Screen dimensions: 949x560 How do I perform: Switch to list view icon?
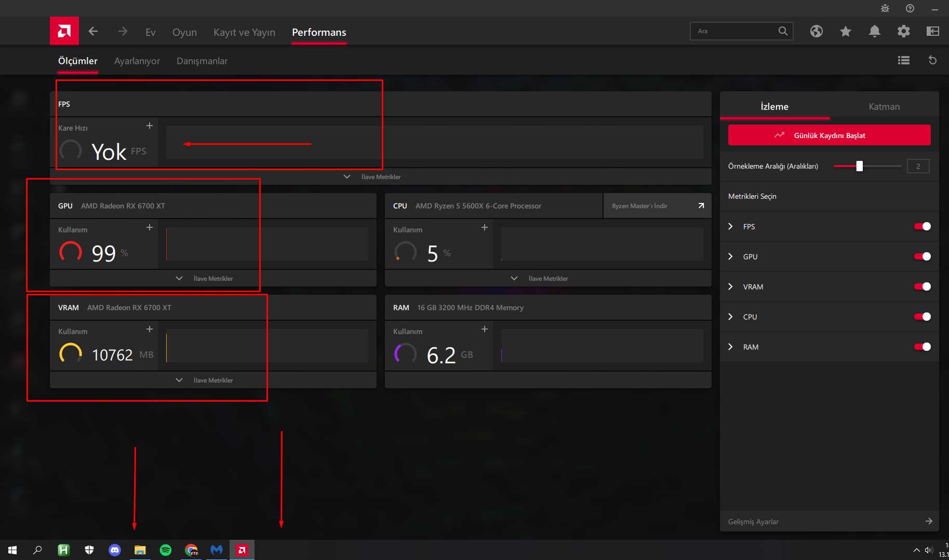tap(904, 60)
